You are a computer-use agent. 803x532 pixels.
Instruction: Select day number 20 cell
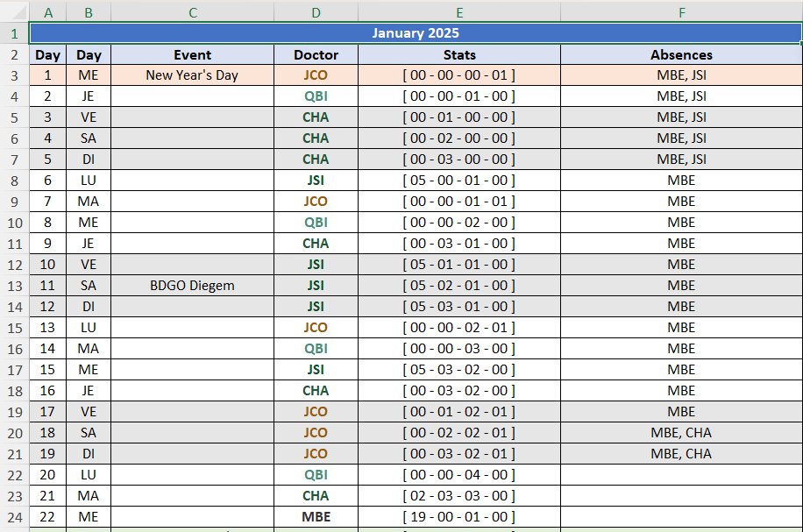[47, 475]
